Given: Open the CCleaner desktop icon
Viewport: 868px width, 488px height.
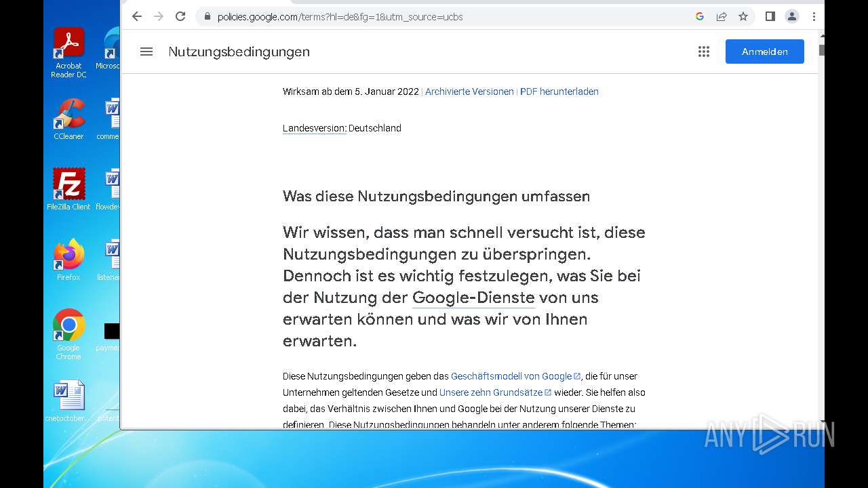Looking at the screenshot, I should [68, 119].
